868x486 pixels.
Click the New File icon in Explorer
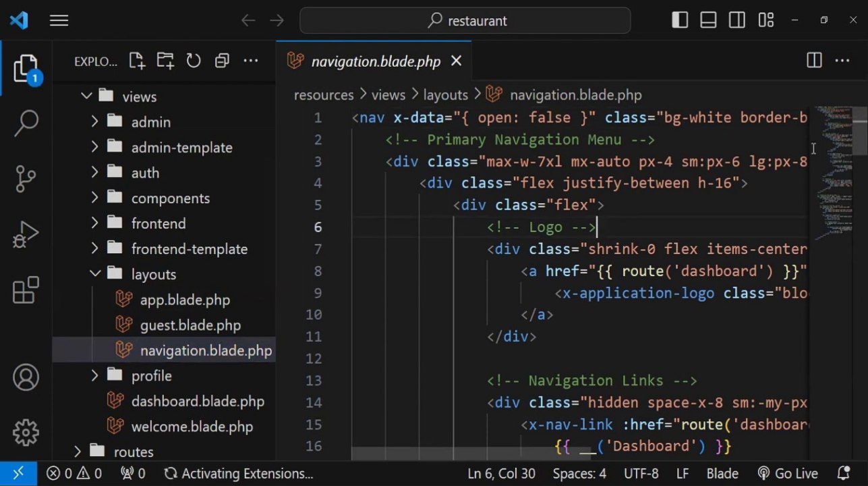pyautogui.click(x=137, y=61)
